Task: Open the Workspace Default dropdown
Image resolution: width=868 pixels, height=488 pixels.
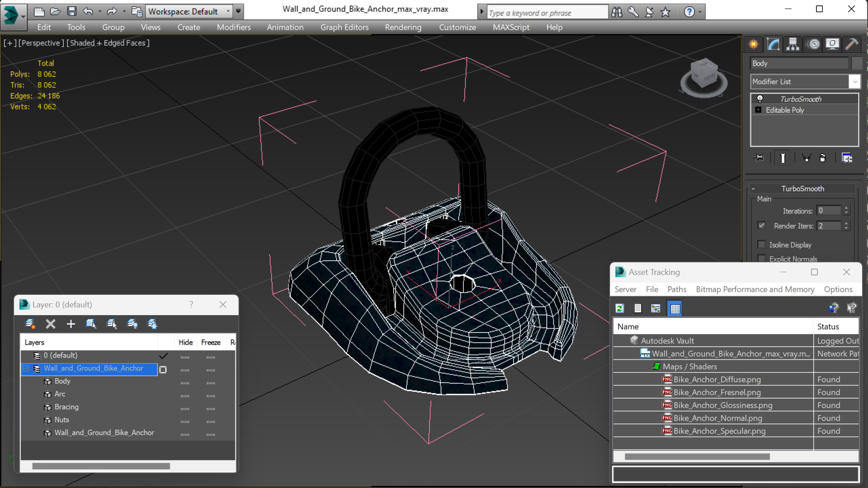Action: coord(228,11)
